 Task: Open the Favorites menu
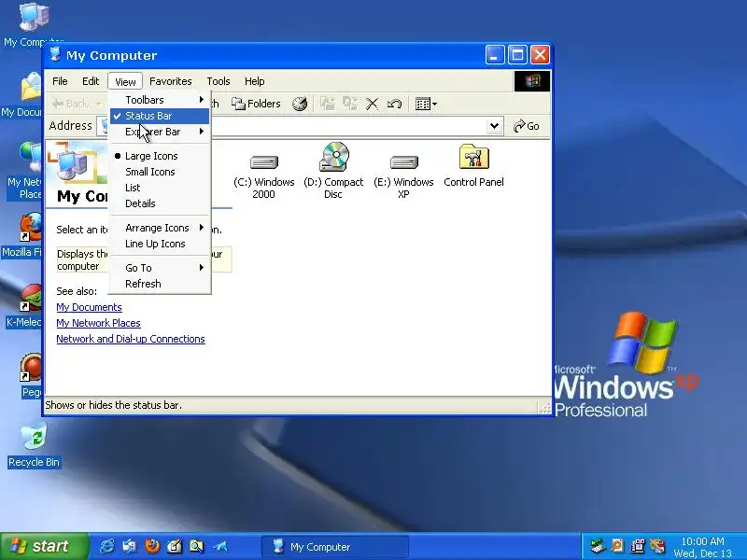171,81
